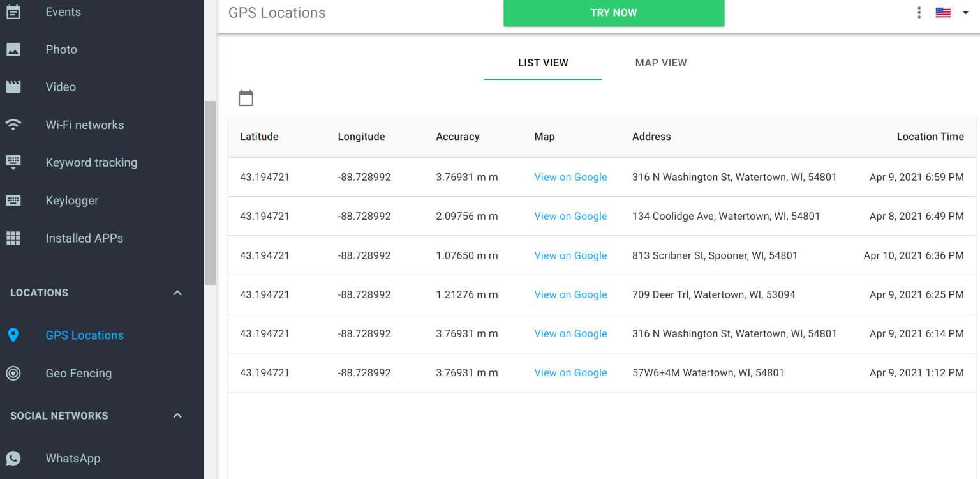The width and height of the screenshot is (980, 479).
Task: Open the Keylogger section
Action: 72,200
